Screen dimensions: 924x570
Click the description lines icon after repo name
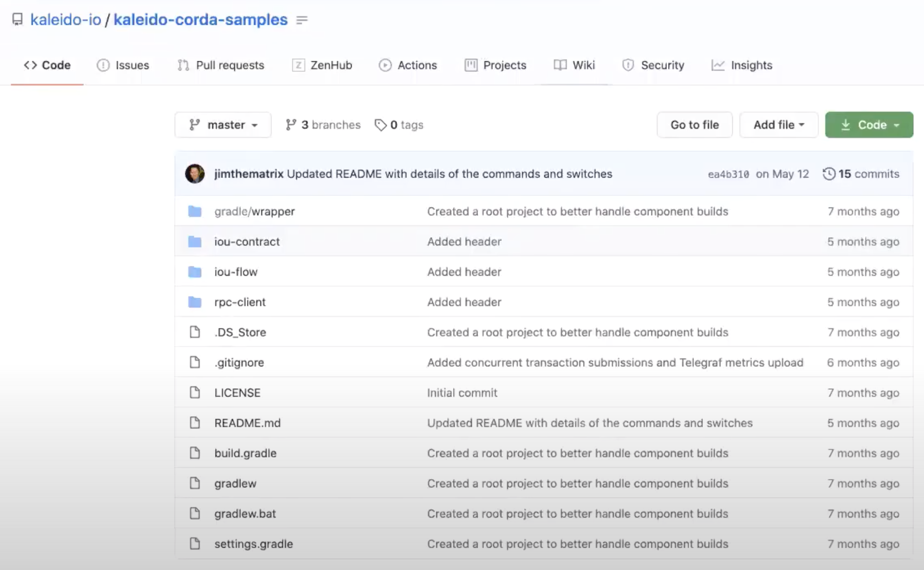(303, 20)
